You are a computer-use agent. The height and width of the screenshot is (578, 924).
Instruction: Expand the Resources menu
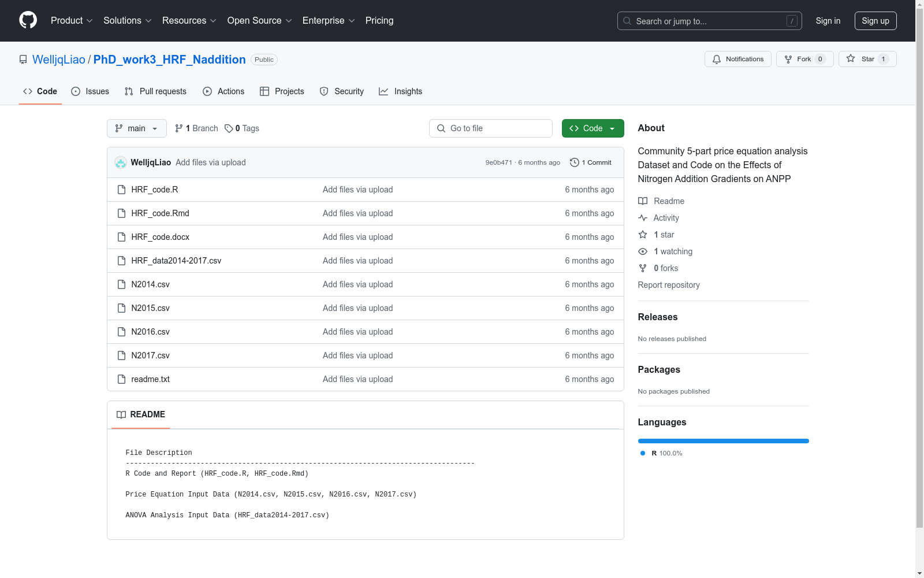(189, 21)
